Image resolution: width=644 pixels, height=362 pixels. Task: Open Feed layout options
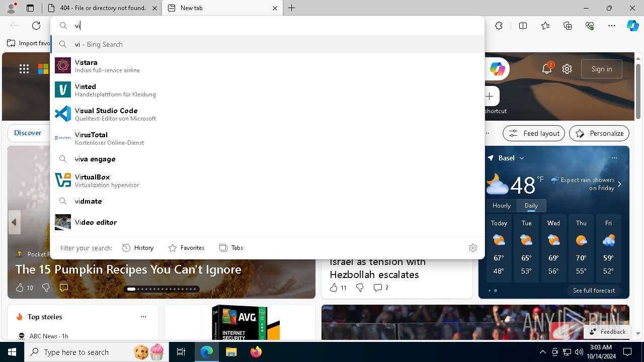tap(534, 133)
